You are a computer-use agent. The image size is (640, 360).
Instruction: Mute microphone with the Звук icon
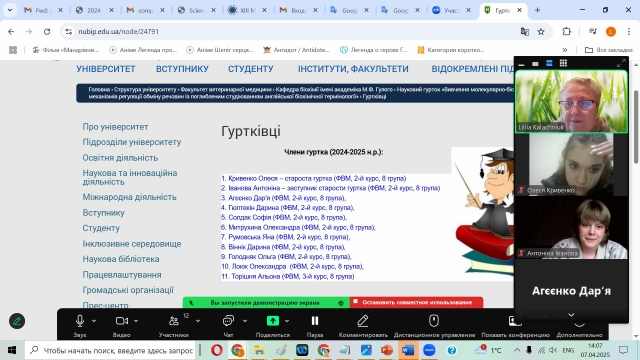pyautogui.click(x=80, y=321)
